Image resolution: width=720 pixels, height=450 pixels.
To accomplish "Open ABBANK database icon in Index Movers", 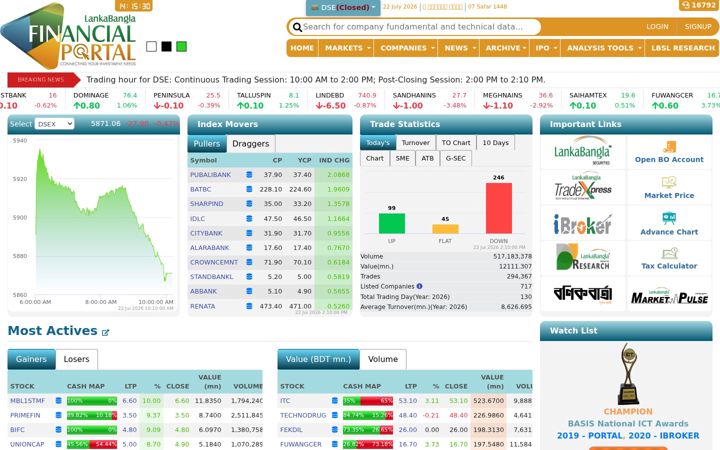I will pos(249,291).
